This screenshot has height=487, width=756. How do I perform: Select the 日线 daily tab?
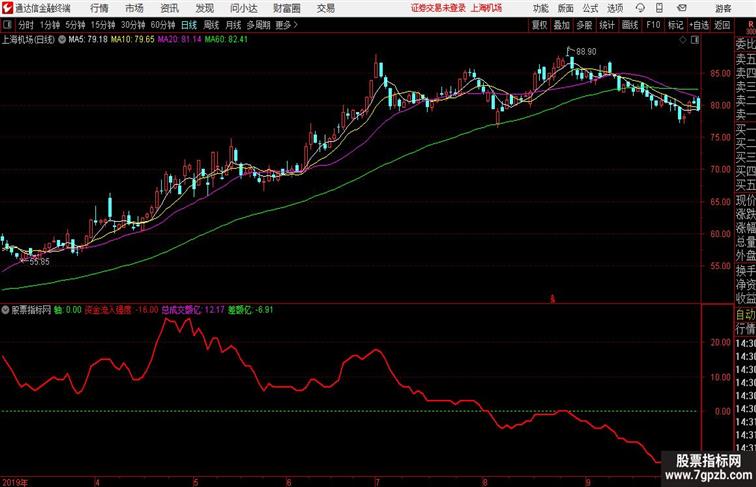click(x=189, y=25)
